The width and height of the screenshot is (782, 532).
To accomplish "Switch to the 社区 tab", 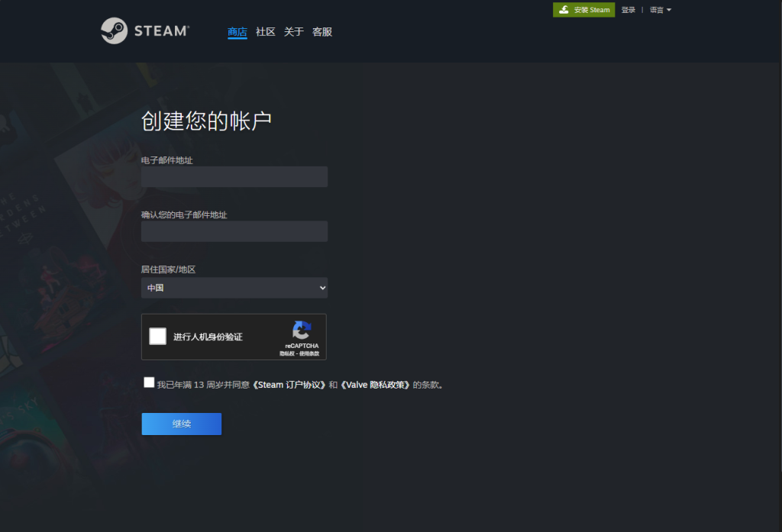I will tap(265, 31).
